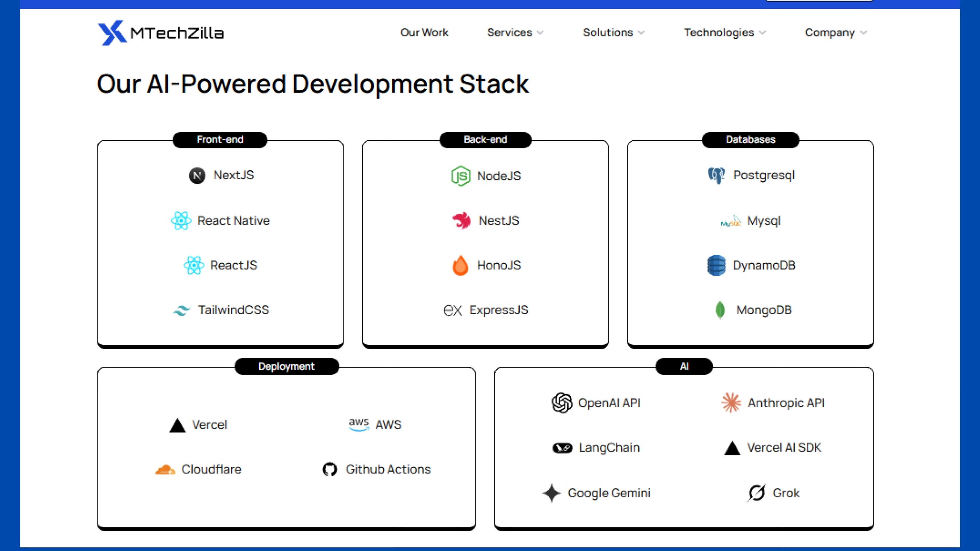Select the Github Actions icon under Deployment
This screenshot has width=980, height=551.
330,469
